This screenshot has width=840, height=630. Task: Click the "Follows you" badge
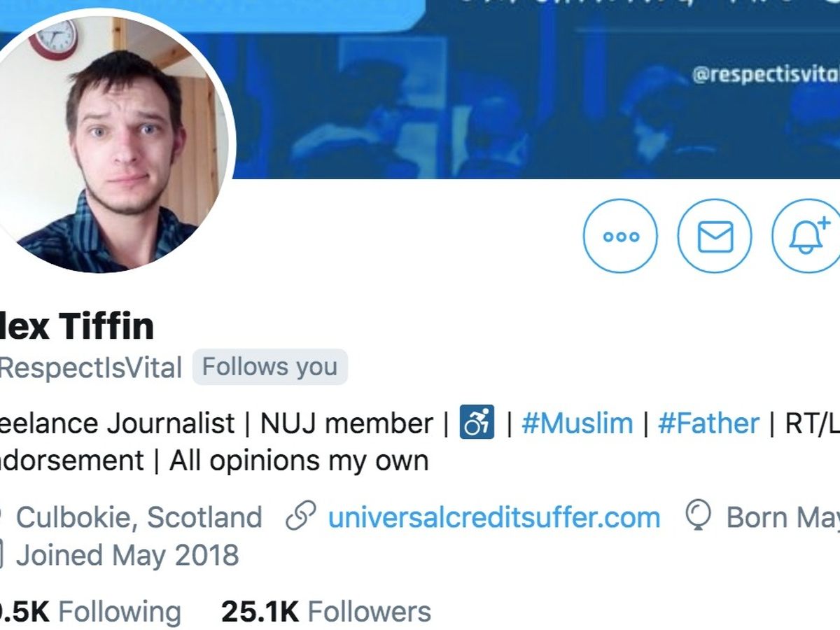click(269, 367)
